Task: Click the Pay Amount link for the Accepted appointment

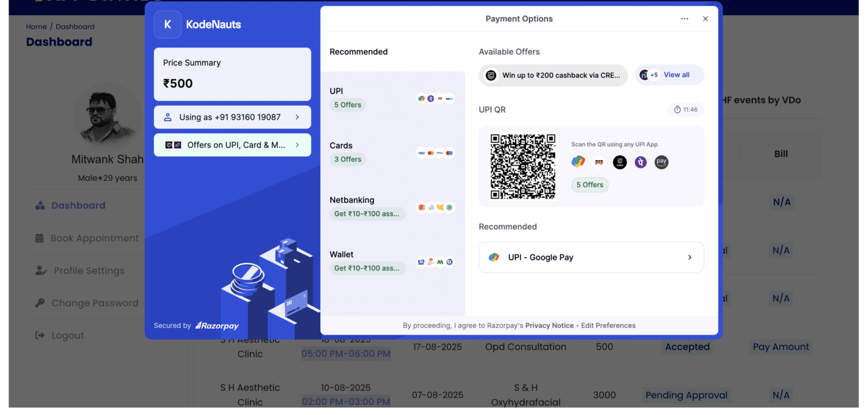Action: click(x=781, y=346)
